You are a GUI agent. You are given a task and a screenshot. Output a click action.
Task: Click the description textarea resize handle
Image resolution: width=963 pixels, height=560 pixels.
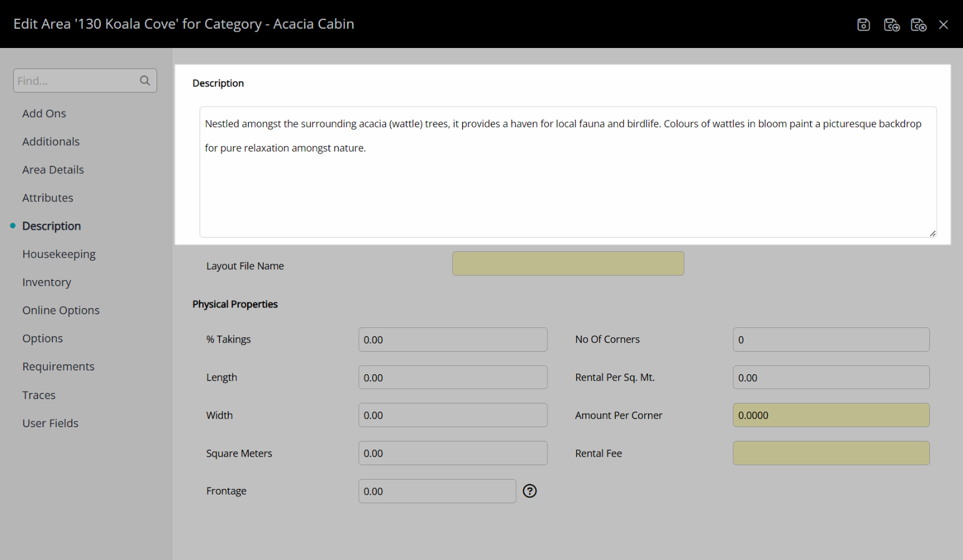click(932, 233)
